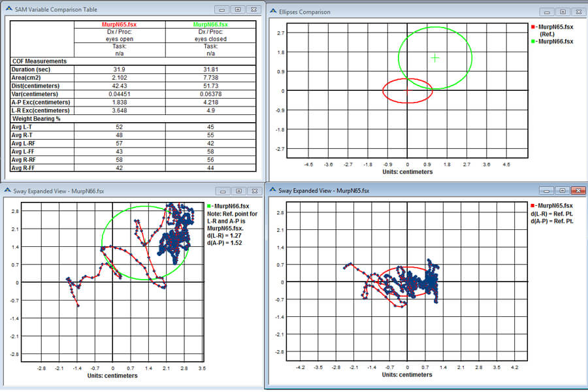Click the SAM logo icon on Variable Comparison Table title bar

point(8,9)
